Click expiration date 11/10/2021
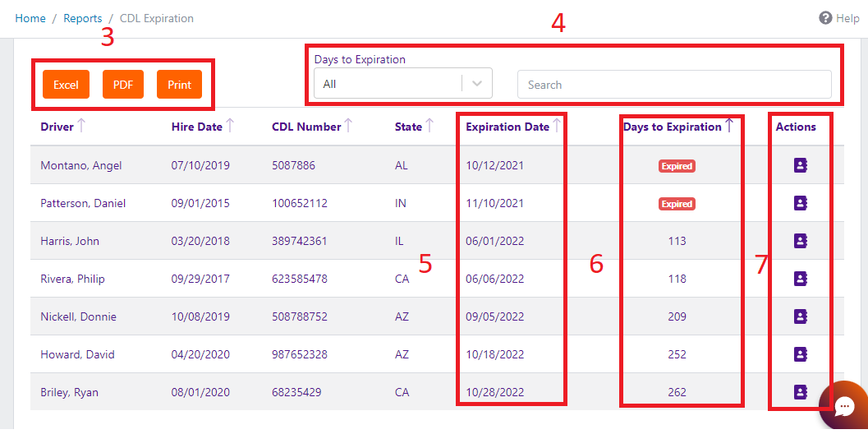868x448 pixels. [495, 203]
